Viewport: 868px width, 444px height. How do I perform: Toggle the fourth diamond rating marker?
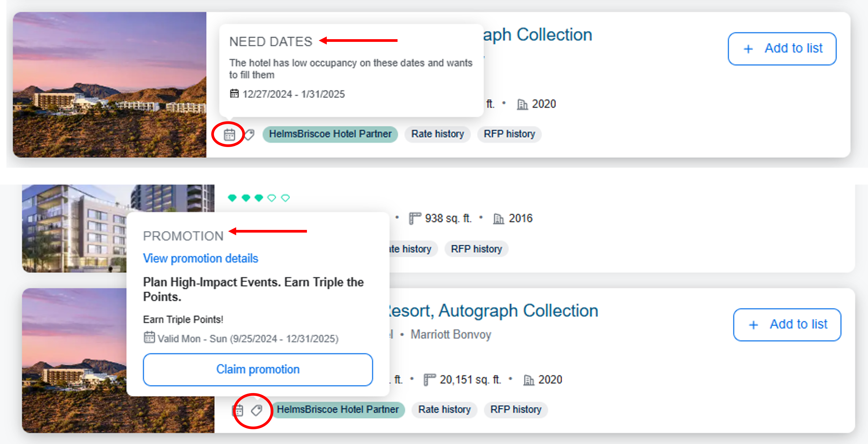click(272, 198)
